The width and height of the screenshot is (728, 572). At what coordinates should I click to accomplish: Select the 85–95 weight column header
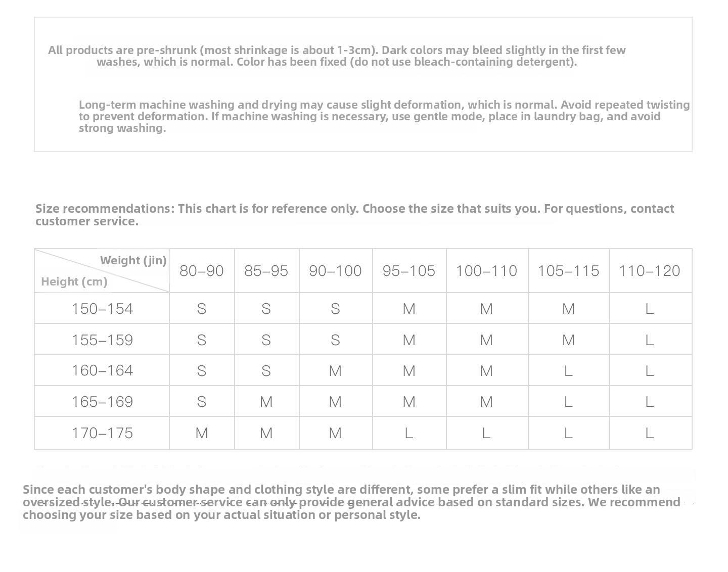pyautogui.click(x=266, y=271)
